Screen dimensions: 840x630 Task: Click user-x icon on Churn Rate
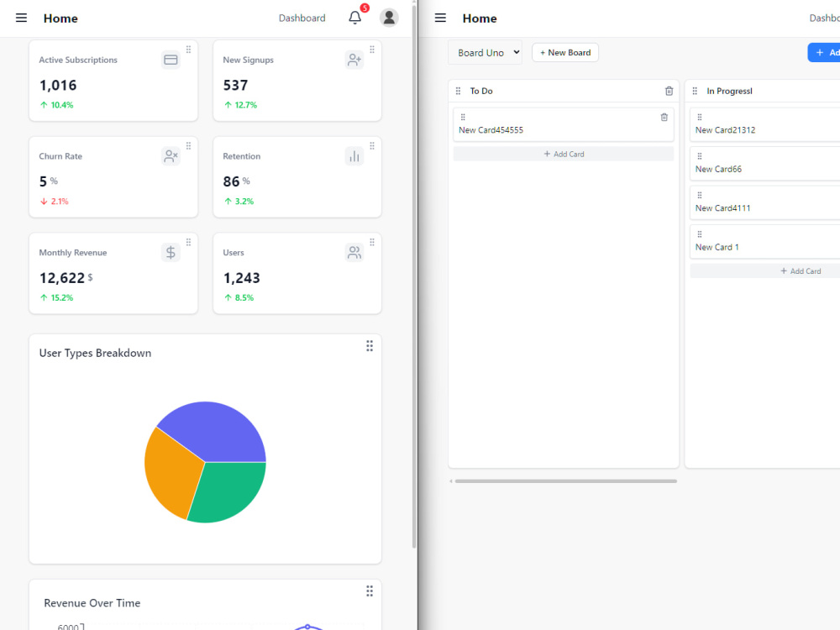pos(171,156)
